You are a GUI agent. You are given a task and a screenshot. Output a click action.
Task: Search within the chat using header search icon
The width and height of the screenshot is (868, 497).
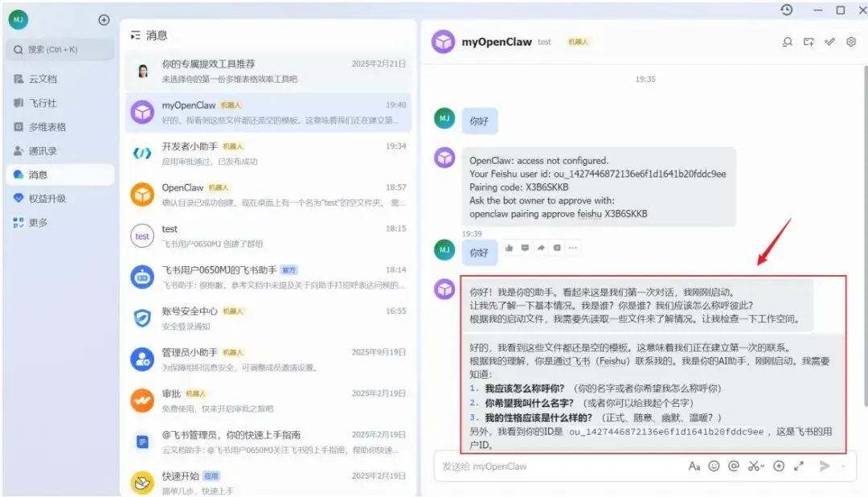tap(787, 42)
